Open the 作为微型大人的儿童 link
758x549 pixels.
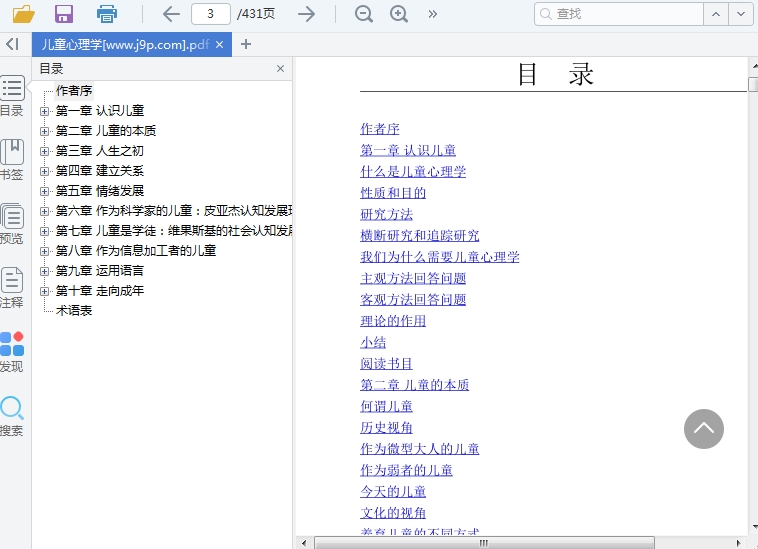[x=420, y=448]
